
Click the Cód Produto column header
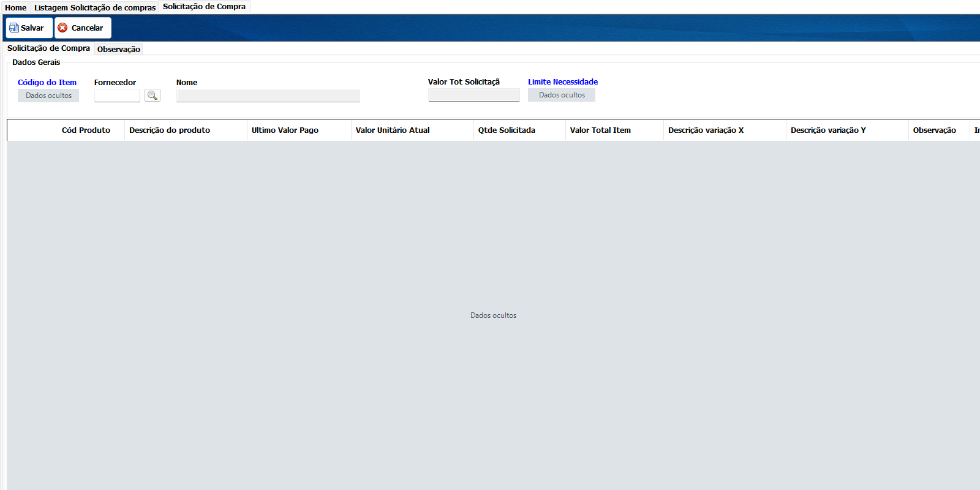click(86, 130)
